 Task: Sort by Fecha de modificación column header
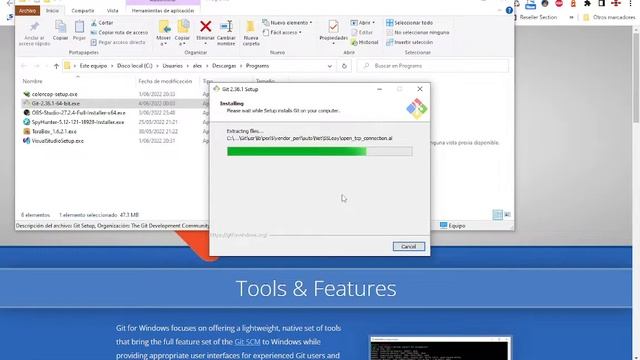click(x=165, y=81)
